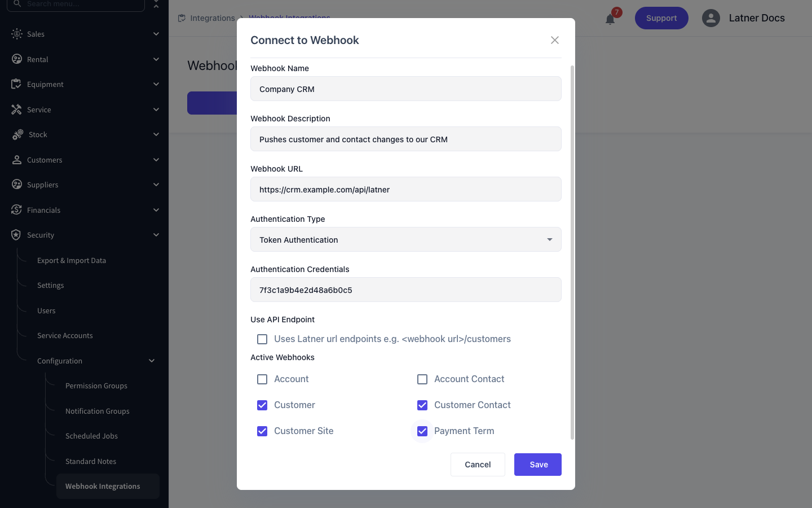Image resolution: width=812 pixels, height=508 pixels.
Task: Collapse the Security menu chevron
Action: pos(156,235)
